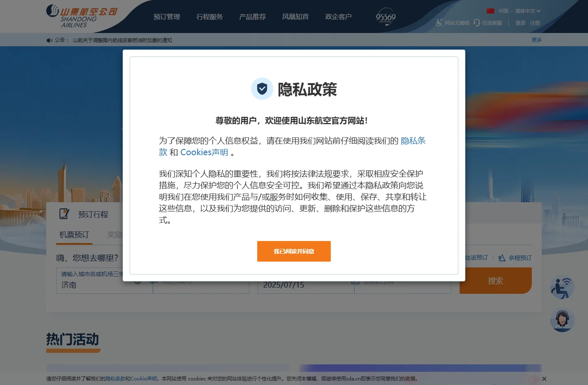Open the 行程服务 menu
Viewport: 588px width, 385px height.
(210, 17)
